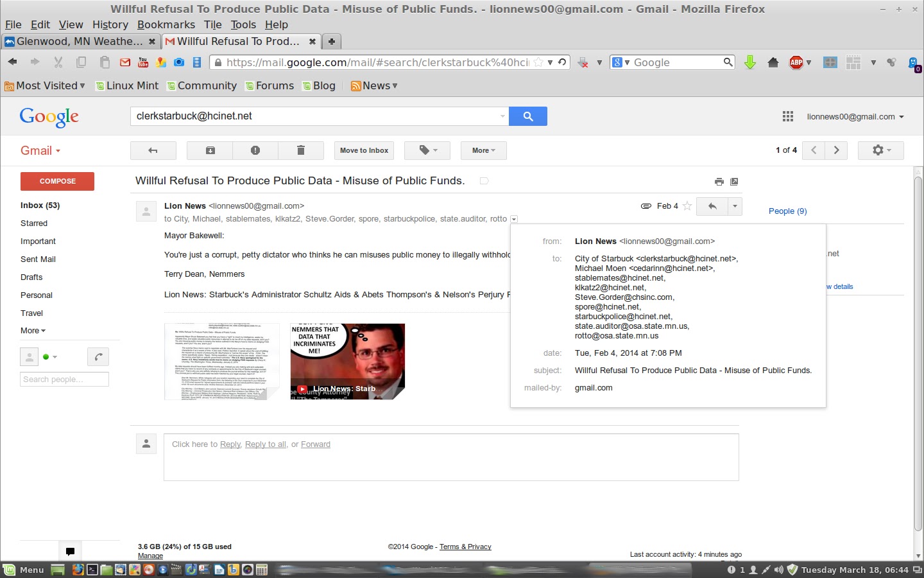The width and height of the screenshot is (924, 578).
Task: Delete the email with the trash icon
Action: click(300, 150)
